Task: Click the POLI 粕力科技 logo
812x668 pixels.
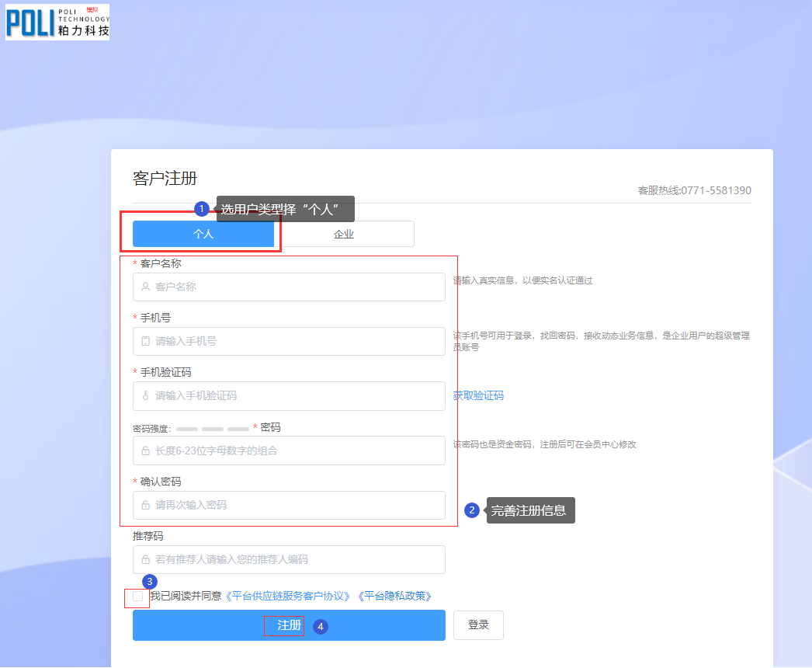Action: (x=57, y=23)
